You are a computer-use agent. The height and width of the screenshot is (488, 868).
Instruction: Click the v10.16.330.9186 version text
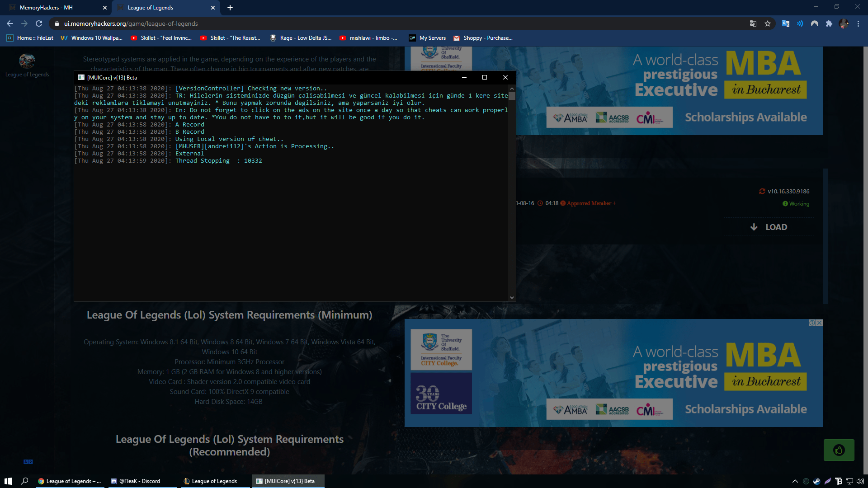point(788,191)
